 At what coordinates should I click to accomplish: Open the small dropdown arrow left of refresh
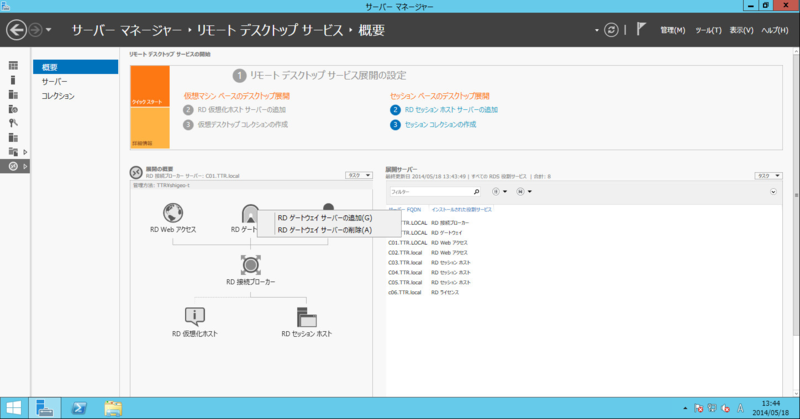point(596,30)
